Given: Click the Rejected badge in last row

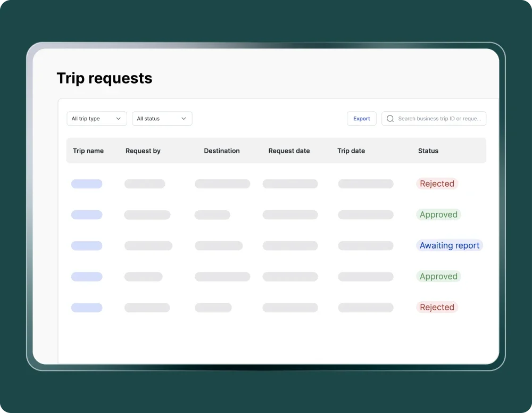Looking at the screenshot, I should pos(437,307).
